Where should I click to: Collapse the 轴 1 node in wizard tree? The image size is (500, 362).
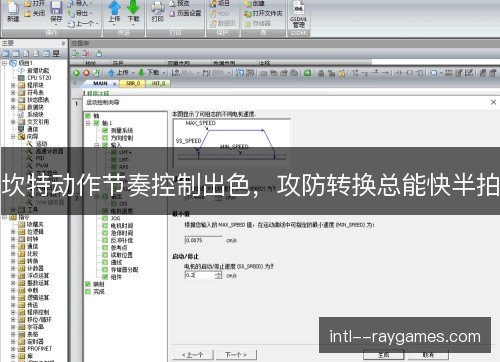pyautogui.click(x=88, y=123)
